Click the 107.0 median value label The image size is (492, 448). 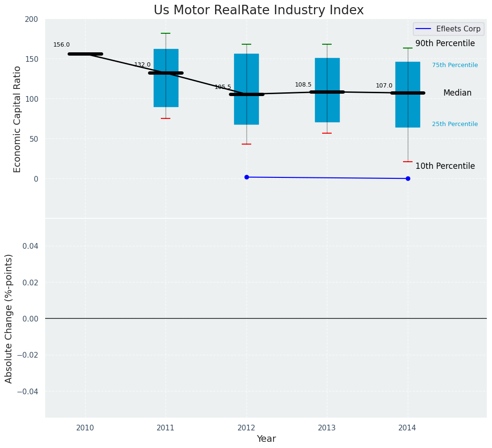point(384,86)
